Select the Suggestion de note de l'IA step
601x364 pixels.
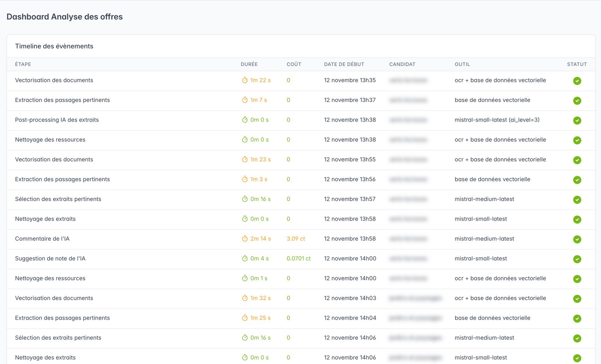[x=50, y=259]
